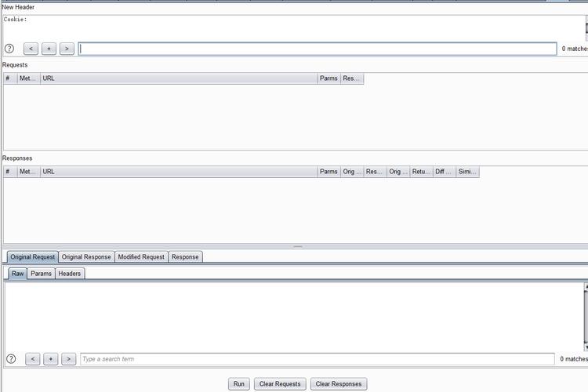This screenshot has width=588, height=392.
Task: Switch to the Original Response tab
Action: click(x=86, y=257)
